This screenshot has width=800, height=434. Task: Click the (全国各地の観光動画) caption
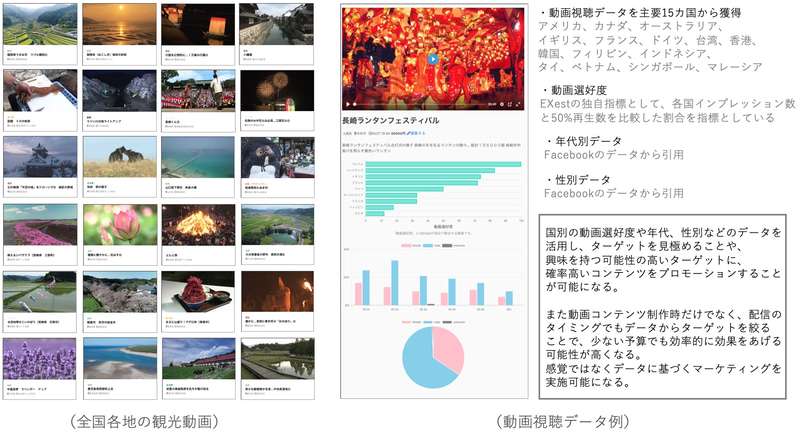click(144, 421)
